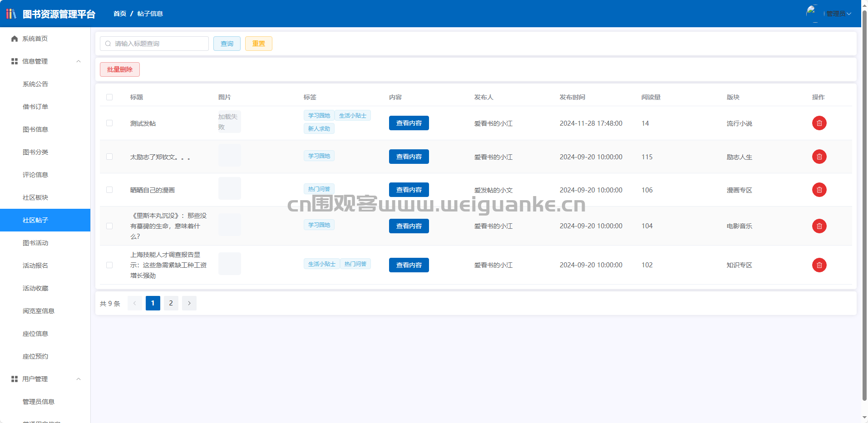This screenshot has height=423, width=868.
Task: View content of 晒晒自己的漫画 post
Action: 409,190
